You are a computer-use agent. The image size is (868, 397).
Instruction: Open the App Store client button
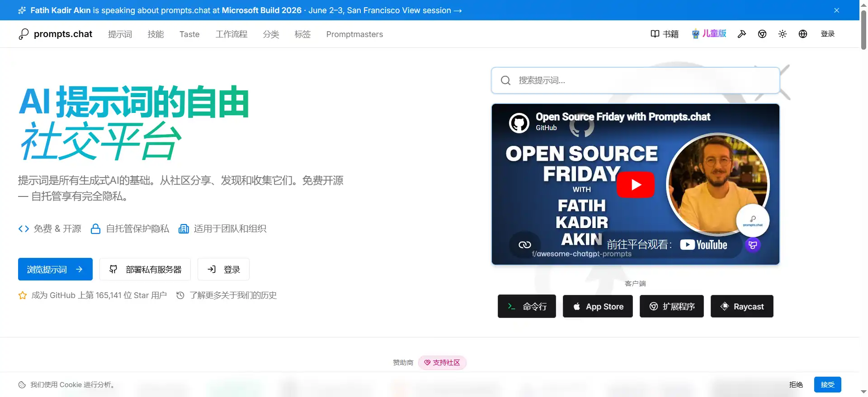click(x=598, y=306)
